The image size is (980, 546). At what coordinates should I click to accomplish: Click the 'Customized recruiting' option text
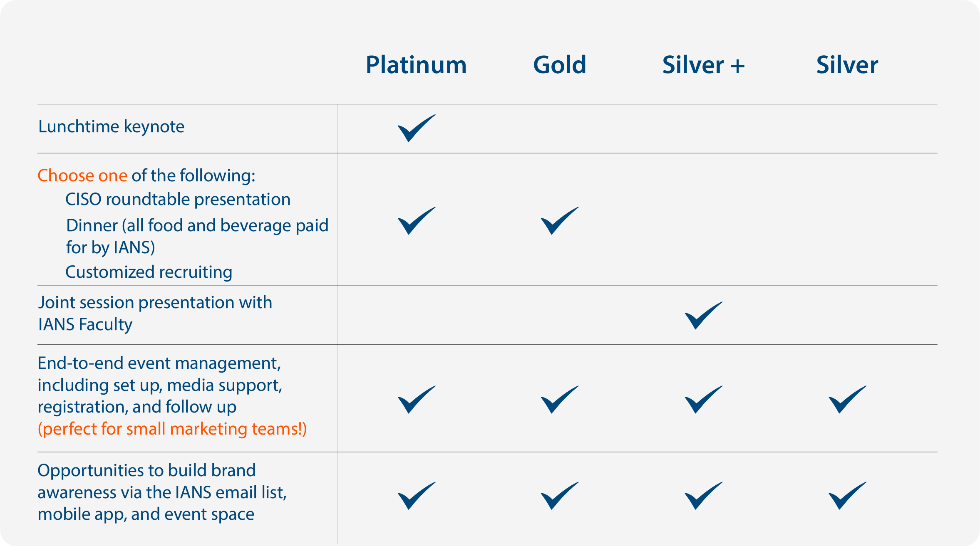[149, 272]
